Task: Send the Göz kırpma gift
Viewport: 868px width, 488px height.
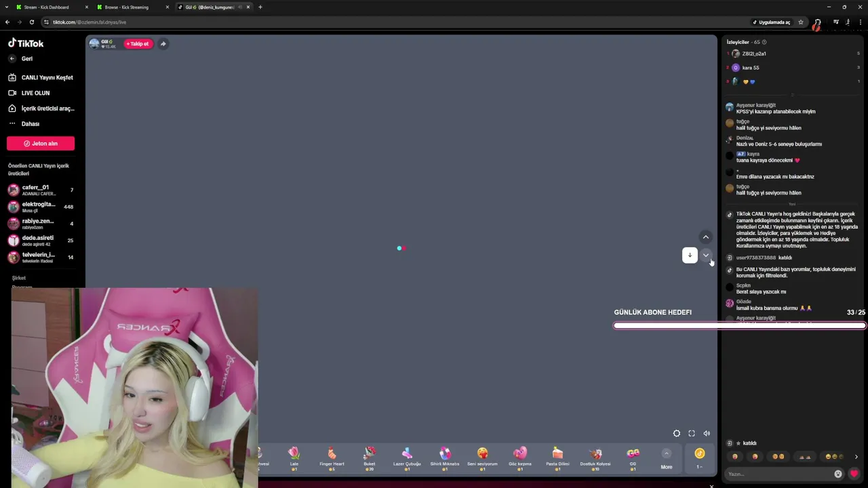Action: click(520, 458)
